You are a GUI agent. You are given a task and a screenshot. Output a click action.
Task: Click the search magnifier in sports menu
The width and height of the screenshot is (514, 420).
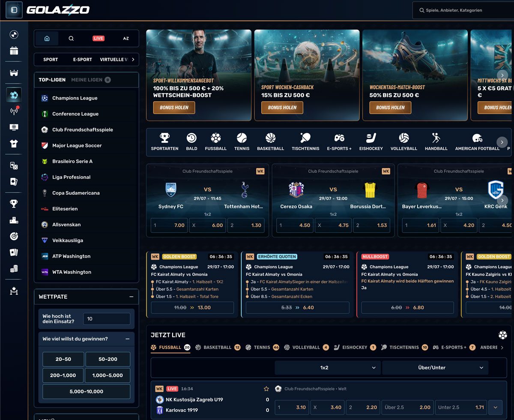[x=71, y=38]
